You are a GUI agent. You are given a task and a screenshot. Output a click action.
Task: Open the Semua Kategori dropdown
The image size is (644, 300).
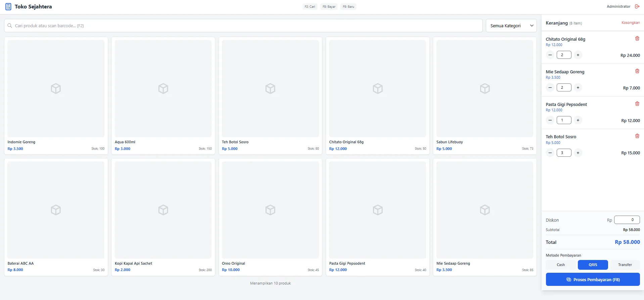511,26
